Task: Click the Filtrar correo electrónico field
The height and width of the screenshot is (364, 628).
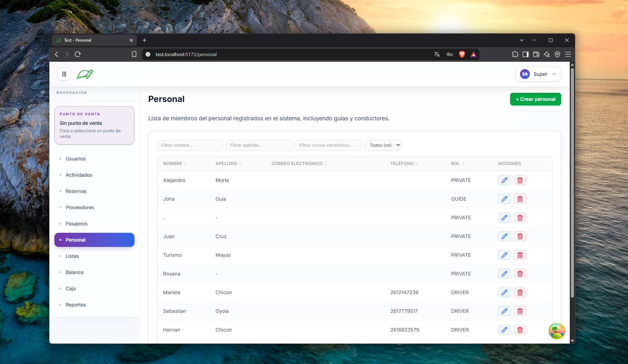Action: [329, 145]
